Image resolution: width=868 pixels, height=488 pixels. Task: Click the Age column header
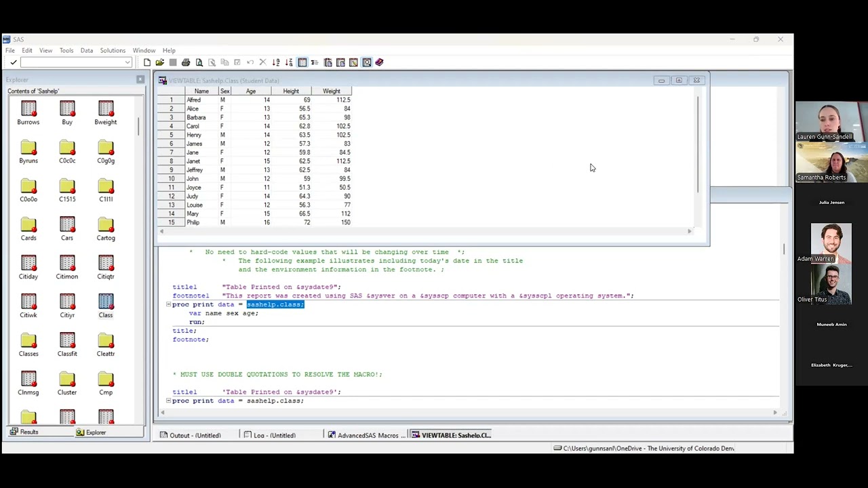[251, 91]
